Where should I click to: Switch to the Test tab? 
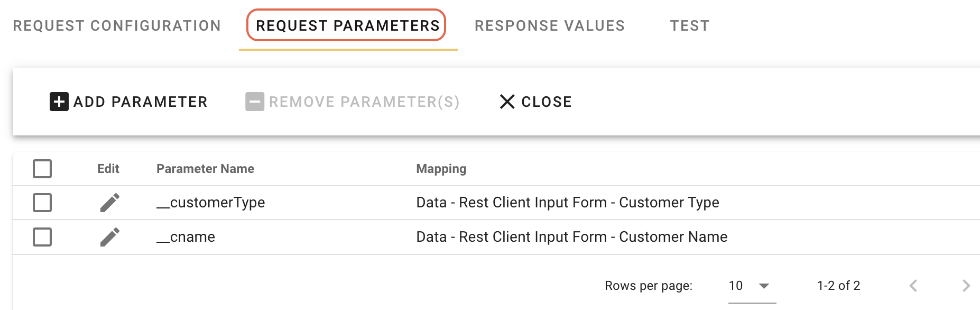pos(690,25)
